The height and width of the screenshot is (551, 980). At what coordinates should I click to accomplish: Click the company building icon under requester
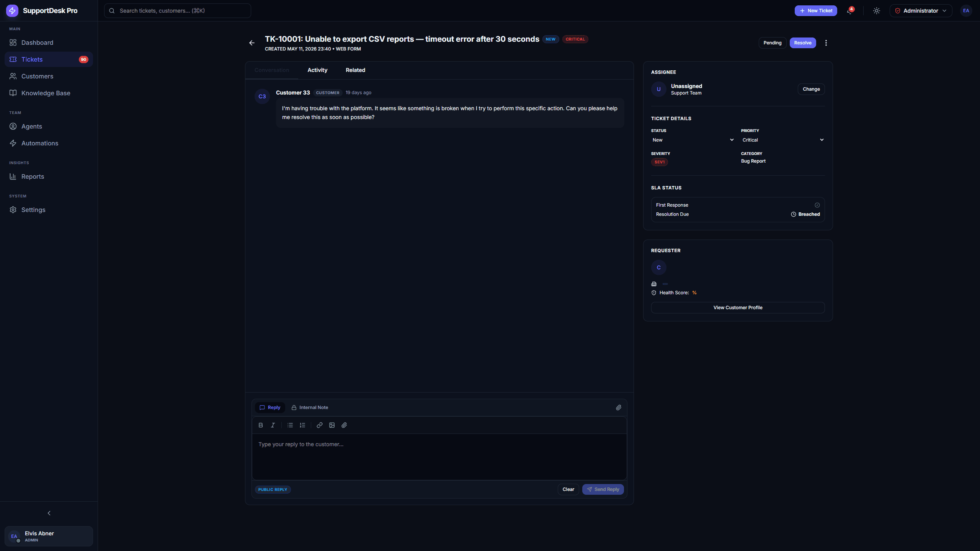[654, 284]
